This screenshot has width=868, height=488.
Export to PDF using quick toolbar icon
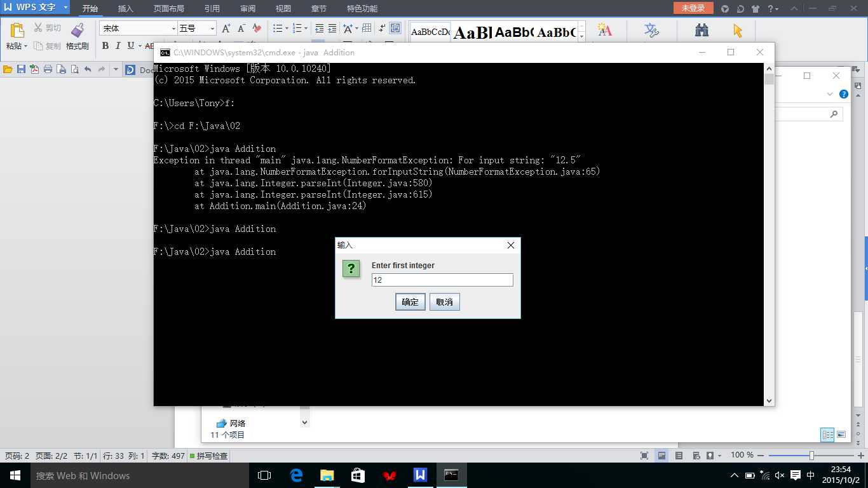[x=34, y=69]
